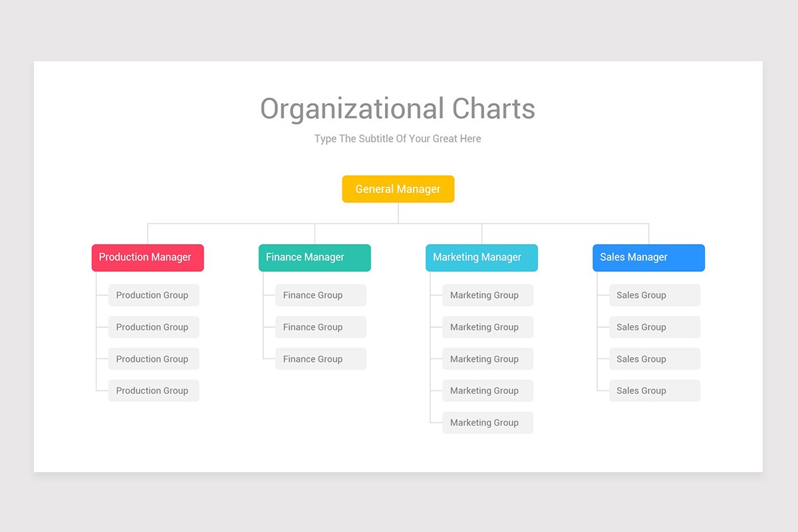
Task: Select the yellow General Manager box
Action: (x=398, y=189)
